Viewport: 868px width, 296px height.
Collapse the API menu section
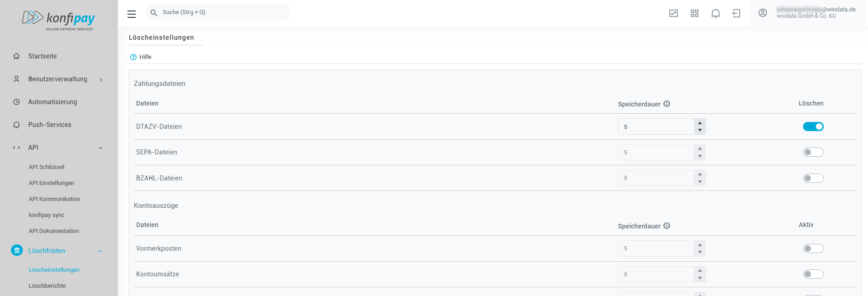point(101,148)
